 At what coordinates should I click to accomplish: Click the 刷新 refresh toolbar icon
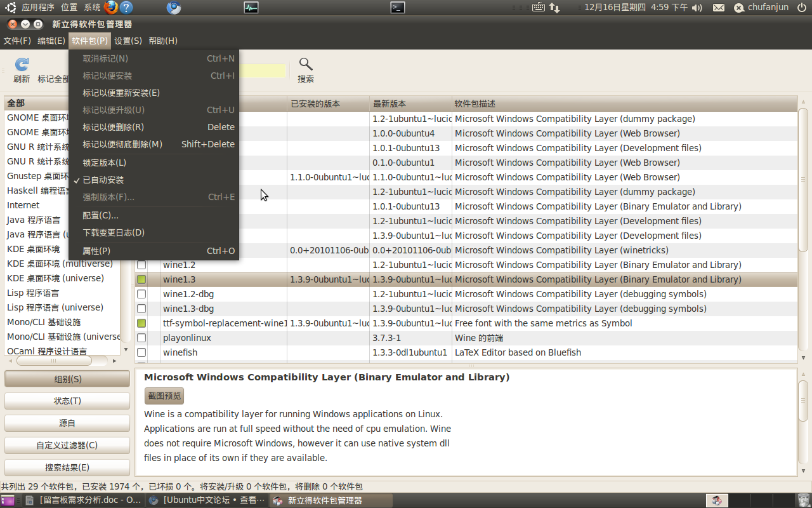click(22, 64)
